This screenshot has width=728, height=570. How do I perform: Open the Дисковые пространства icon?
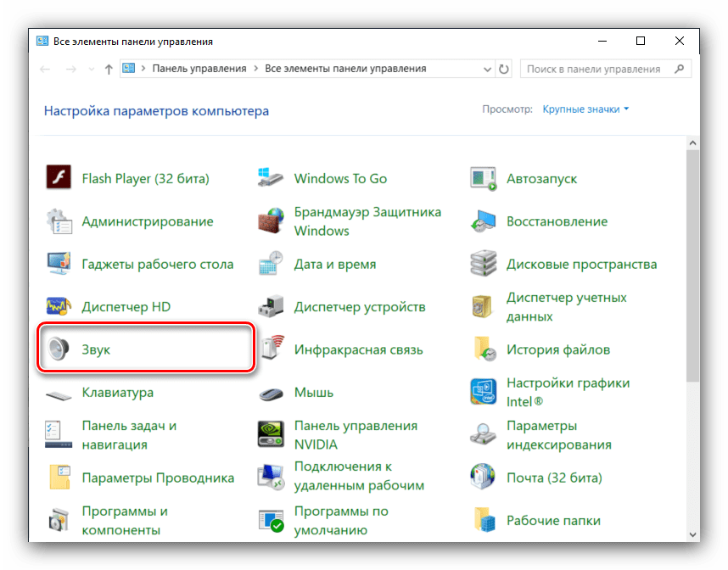point(483,264)
